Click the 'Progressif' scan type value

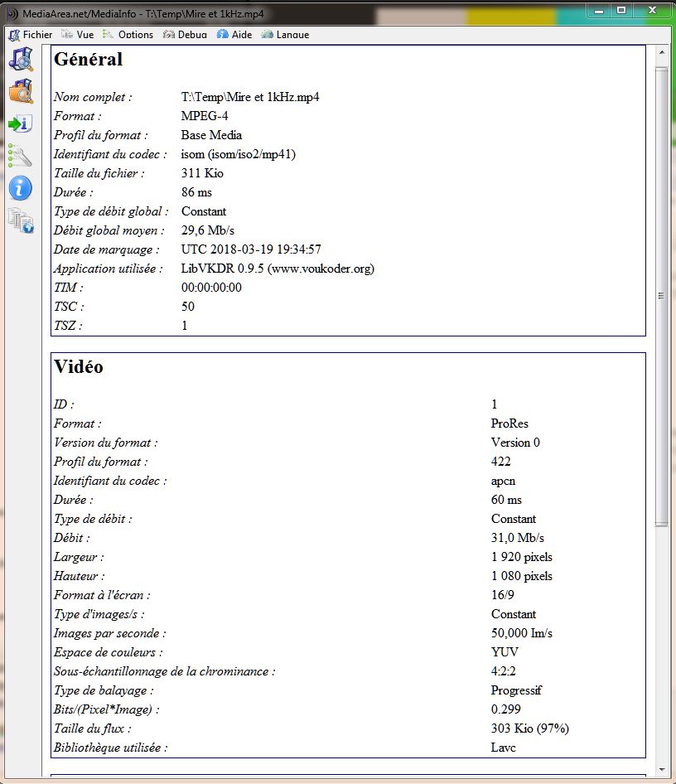pyautogui.click(x=516, y=690)
